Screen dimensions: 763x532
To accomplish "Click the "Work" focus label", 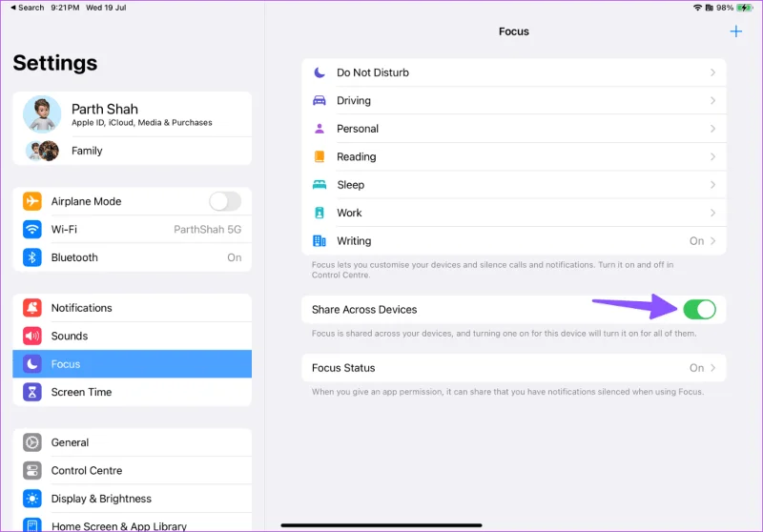I will point(349,213).
